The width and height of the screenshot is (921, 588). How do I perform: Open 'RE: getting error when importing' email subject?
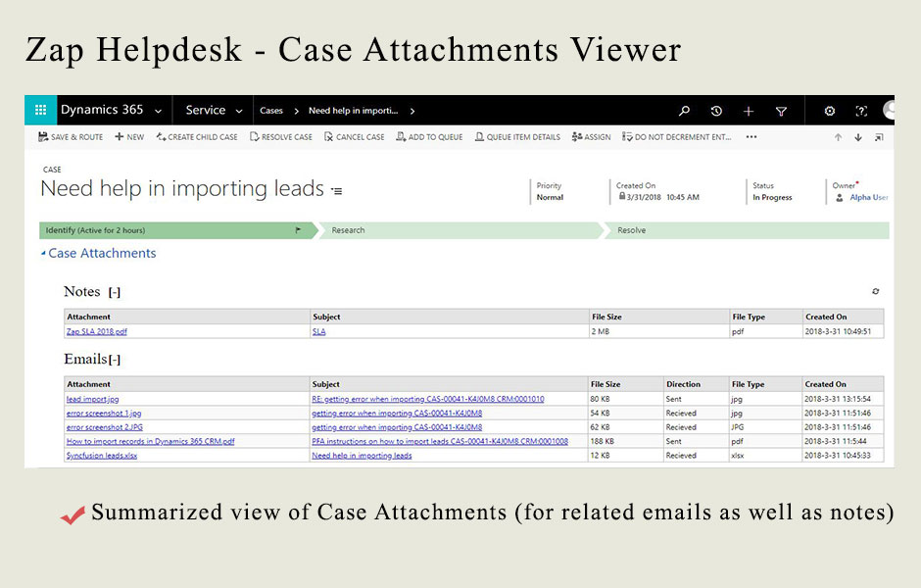click(428, 399)
